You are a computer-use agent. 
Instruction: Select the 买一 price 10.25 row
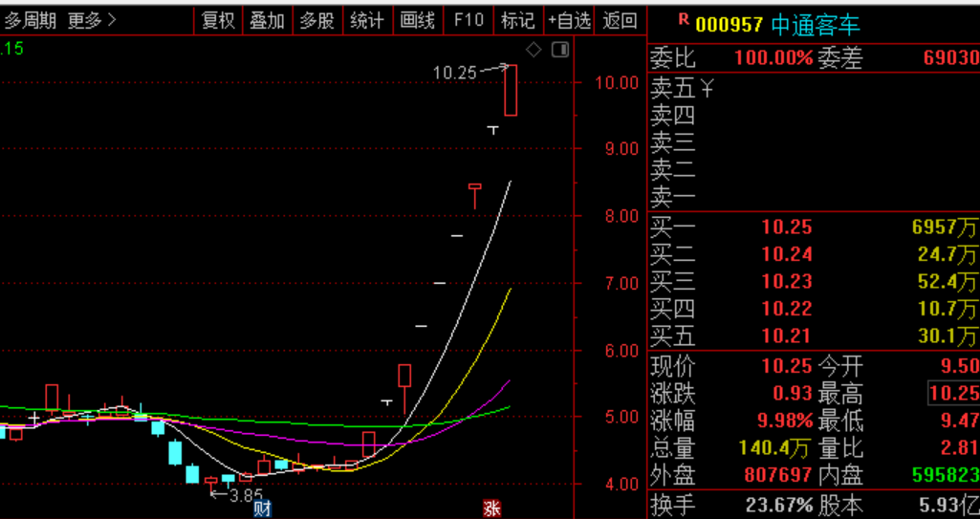786,227
